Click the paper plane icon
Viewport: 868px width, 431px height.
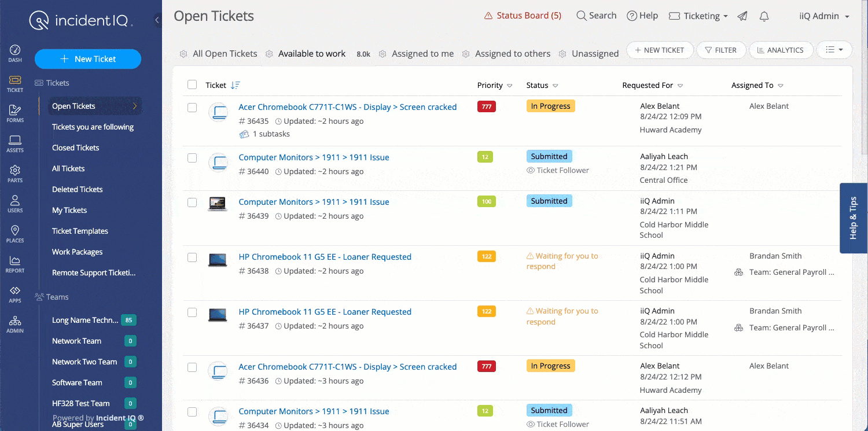[x=742, y=16]
